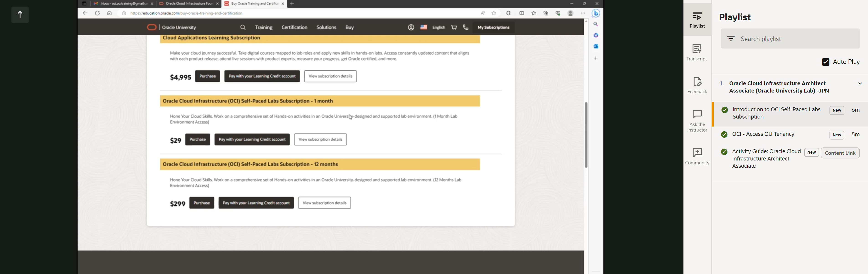Open the Feedback panel

[x=697, y=85]
